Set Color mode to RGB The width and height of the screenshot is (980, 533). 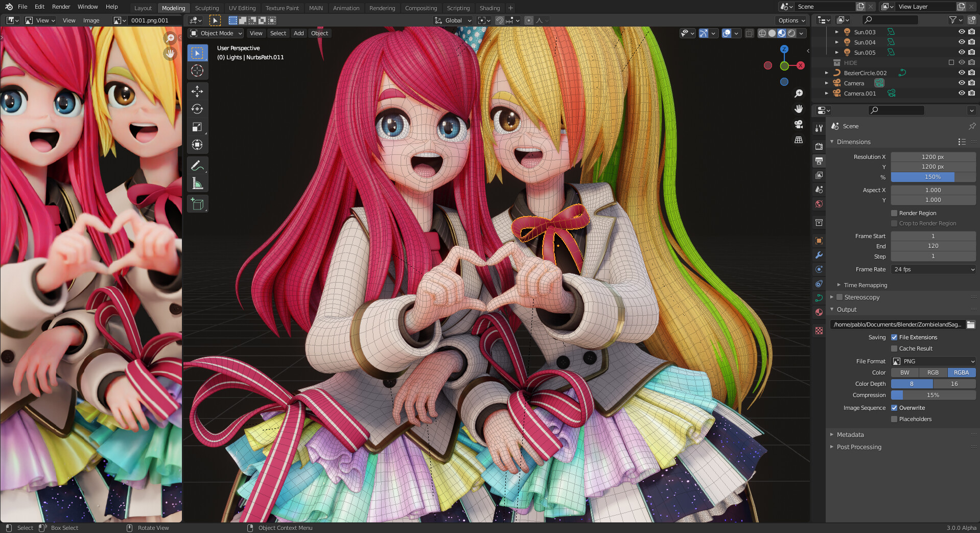[x=933, y=373]
